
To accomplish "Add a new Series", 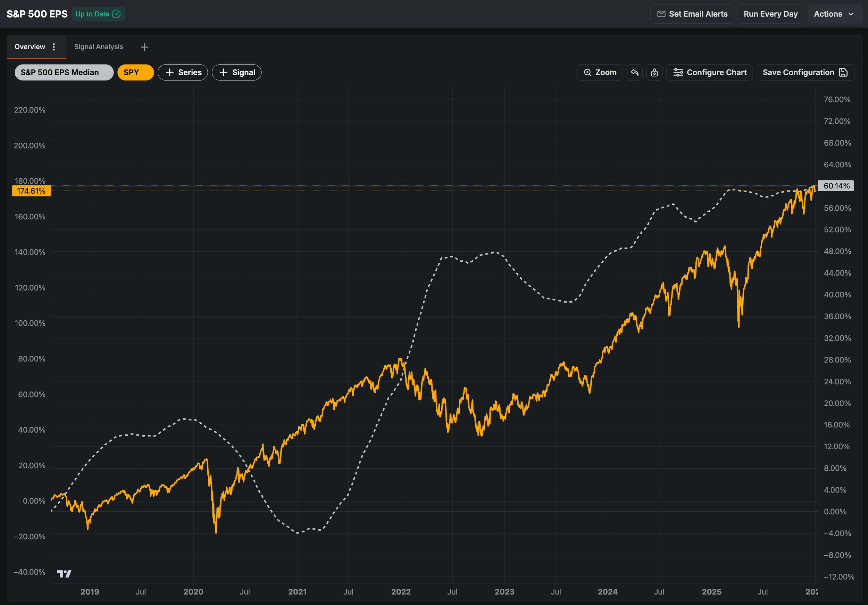I will pyautogui.click(x=183, y=72).
